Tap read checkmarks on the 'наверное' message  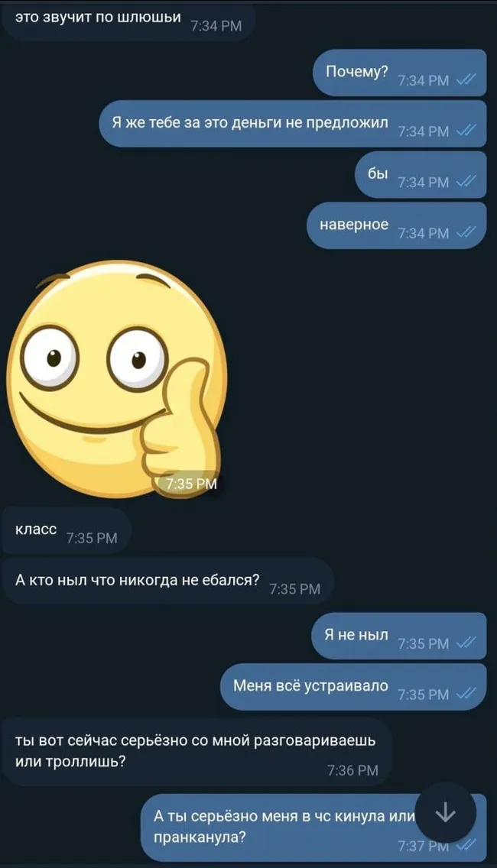[x=466, y=233]
